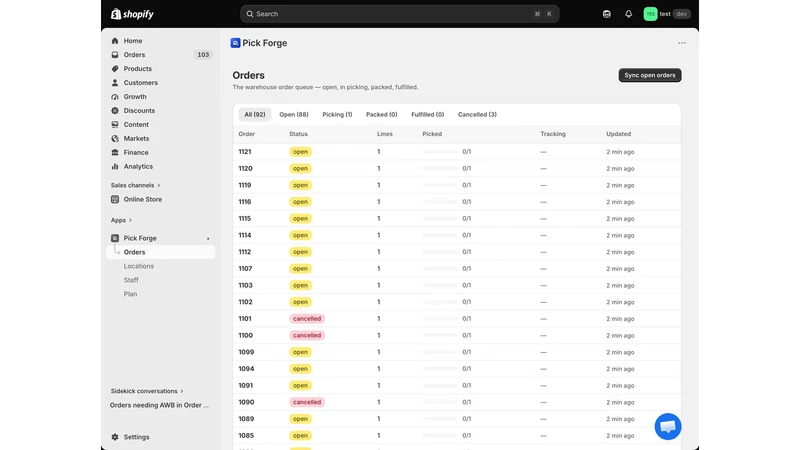The width and height of the screenshot is (800, 450).
Task: Open Staff under Pick Forge
Action: [131, 280]
